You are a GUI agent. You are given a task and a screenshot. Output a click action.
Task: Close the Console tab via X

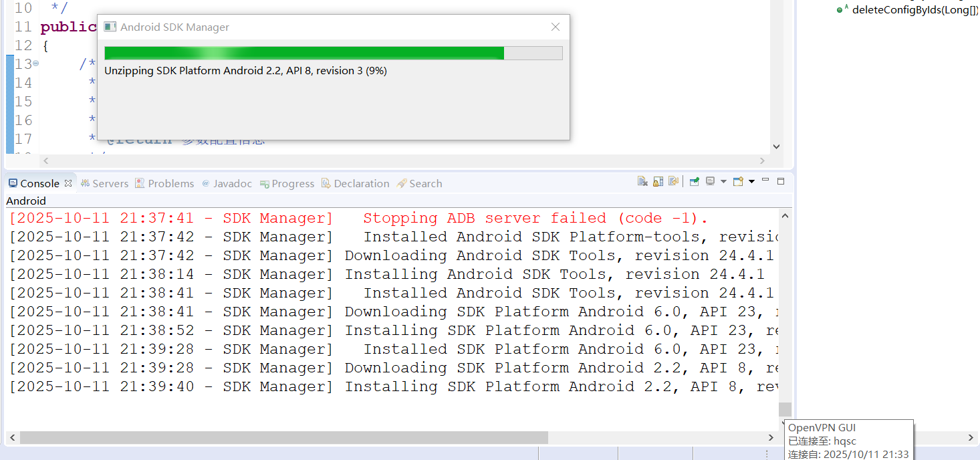[x=68, y=183]
